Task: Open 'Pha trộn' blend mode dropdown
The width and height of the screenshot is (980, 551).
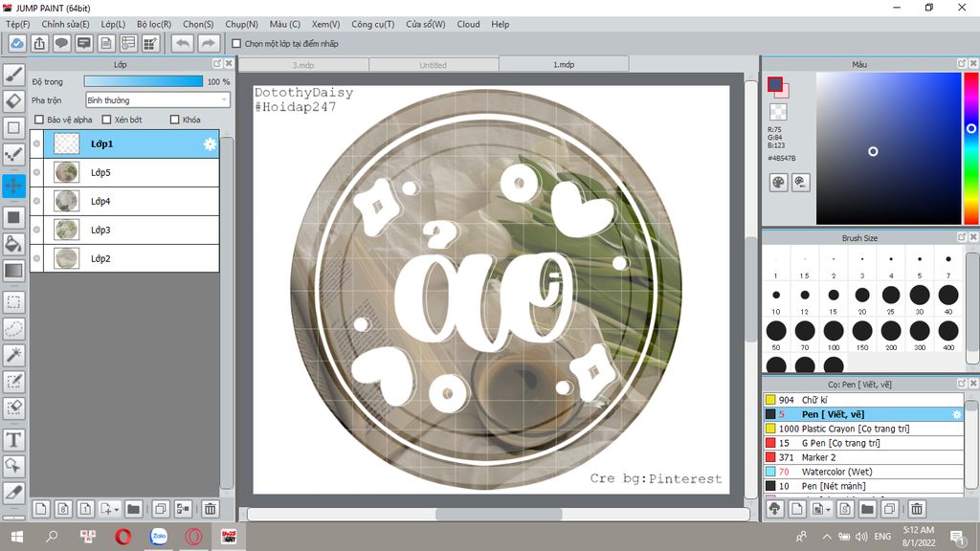Action: (x=158, y=99)
